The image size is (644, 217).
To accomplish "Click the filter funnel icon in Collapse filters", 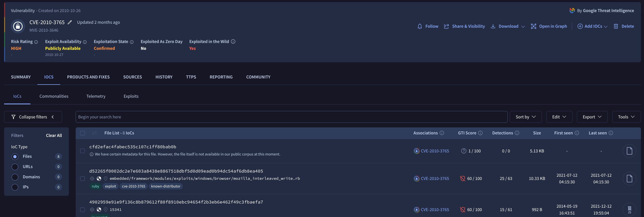I will coord(13,117).
